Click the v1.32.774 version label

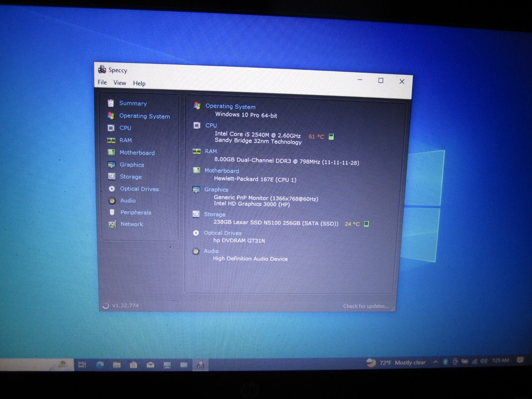[x=125, y=306]
